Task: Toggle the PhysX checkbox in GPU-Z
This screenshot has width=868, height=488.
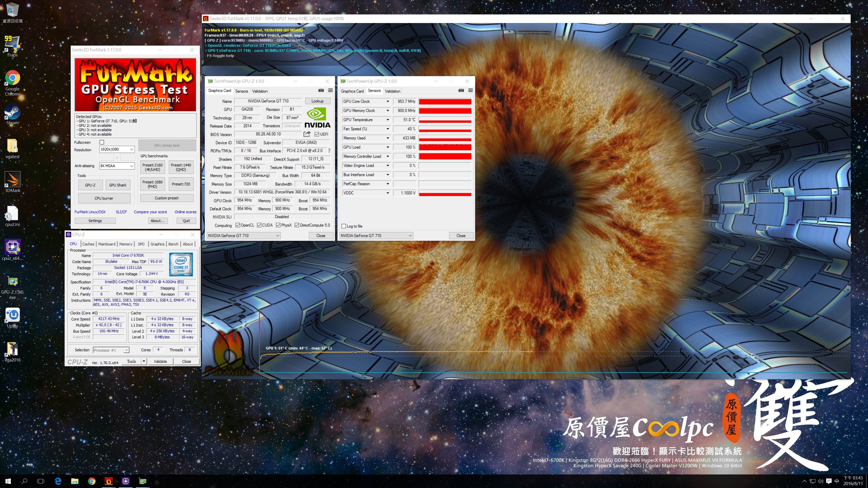Action: coord(278,225)
